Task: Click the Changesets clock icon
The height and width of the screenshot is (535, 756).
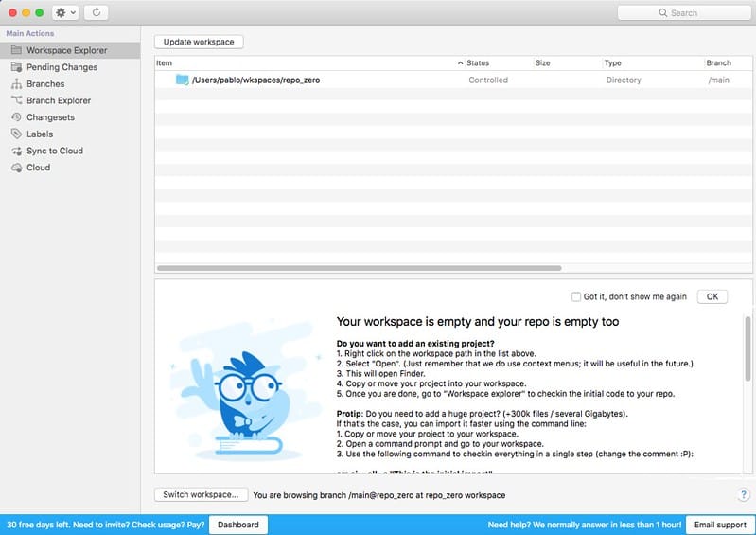Action: 16,117
